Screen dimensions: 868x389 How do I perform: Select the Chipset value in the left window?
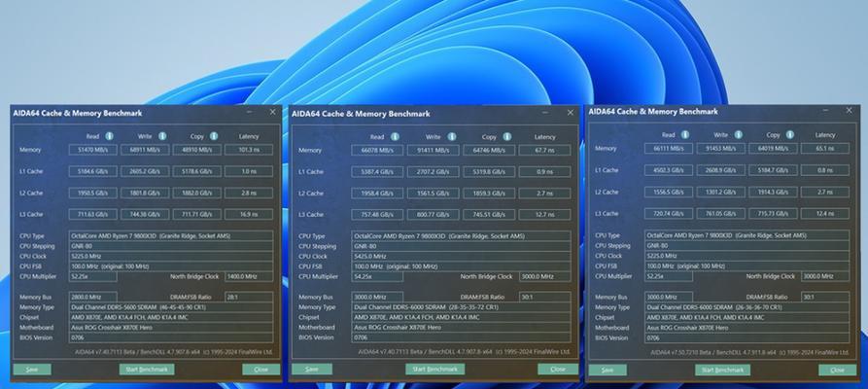click(x=170, y=317)
